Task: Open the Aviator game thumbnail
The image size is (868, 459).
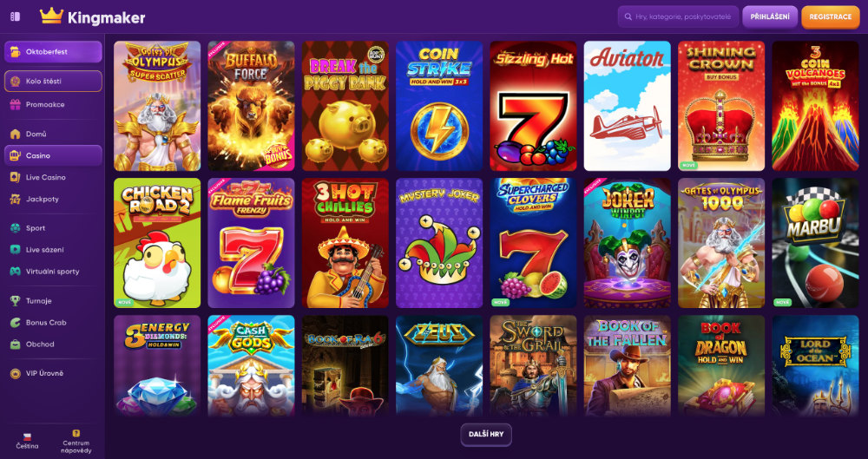Action: pos(628,106)
